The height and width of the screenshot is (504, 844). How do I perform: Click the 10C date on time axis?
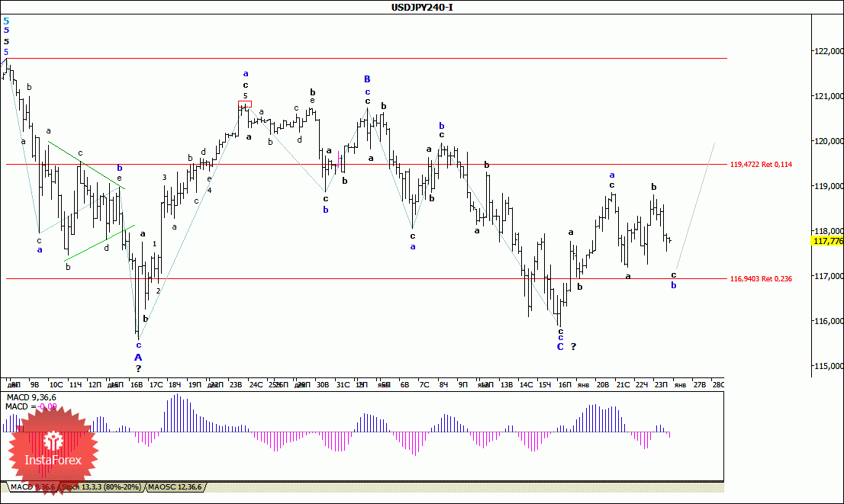pos(56,384)
